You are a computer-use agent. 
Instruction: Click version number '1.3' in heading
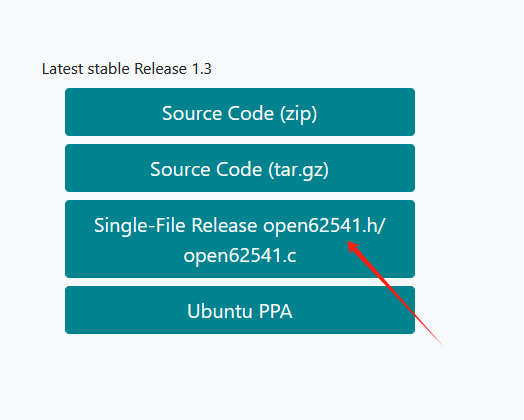[x=202, y=69]
